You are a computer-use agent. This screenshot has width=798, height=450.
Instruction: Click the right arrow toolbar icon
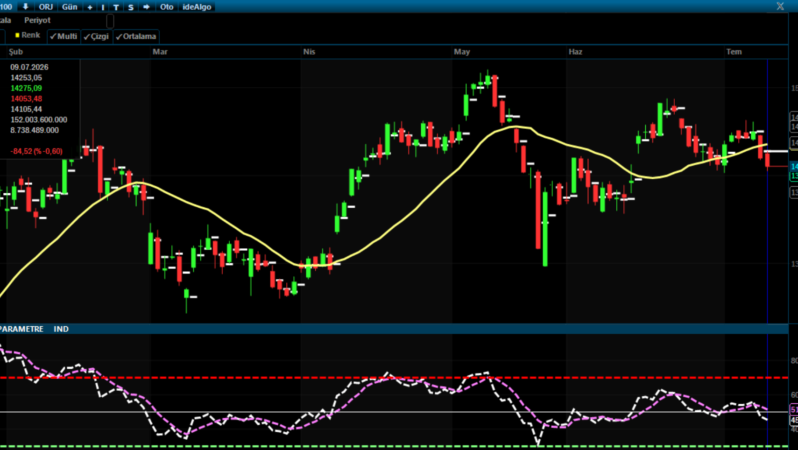147,7
